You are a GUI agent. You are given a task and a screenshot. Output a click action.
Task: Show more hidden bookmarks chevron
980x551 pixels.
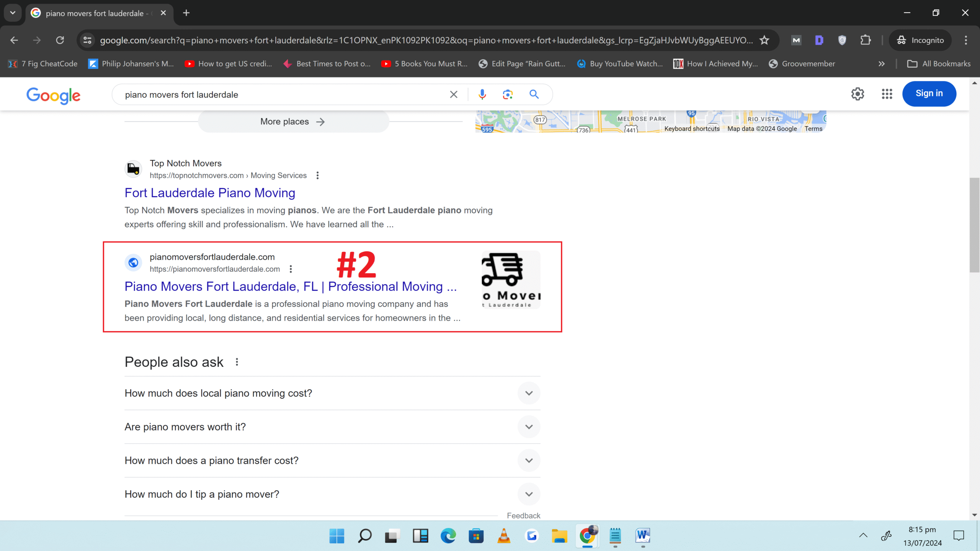[882, 64]
